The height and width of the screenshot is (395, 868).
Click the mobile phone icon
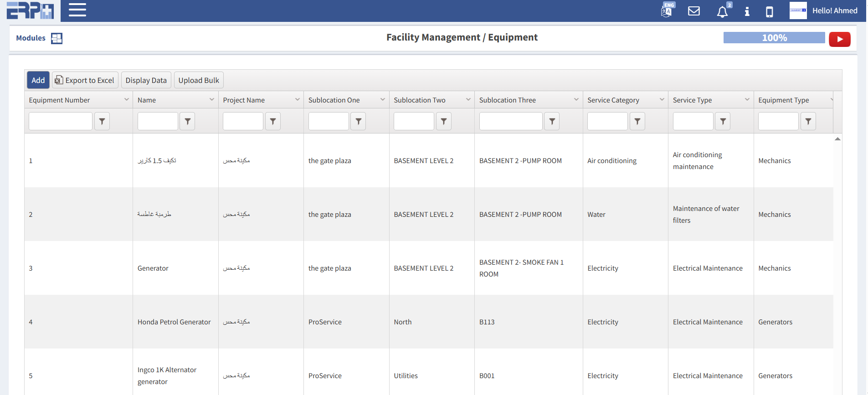(x=769, y=11)
